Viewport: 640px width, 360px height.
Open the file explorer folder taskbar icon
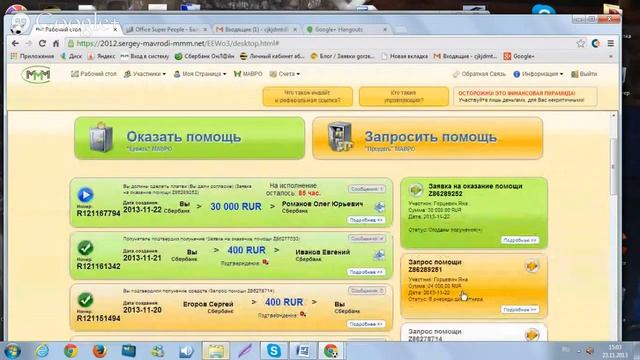[x=216, y=351]
